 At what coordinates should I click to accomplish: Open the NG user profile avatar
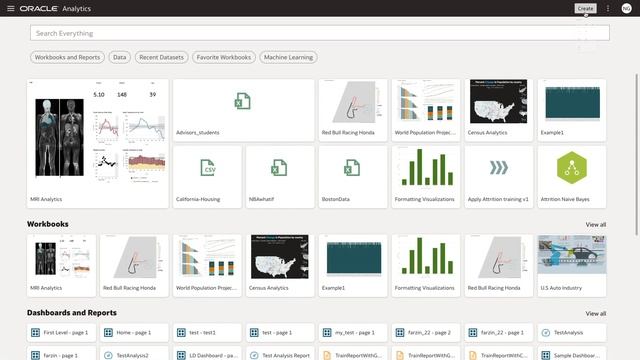626,8
